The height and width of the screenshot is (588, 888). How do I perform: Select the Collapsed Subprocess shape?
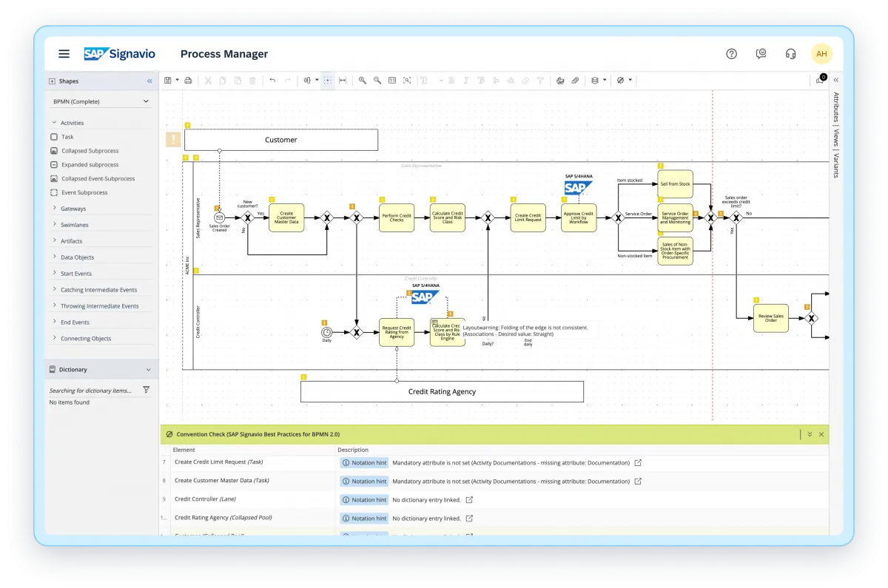click(84, 151)
